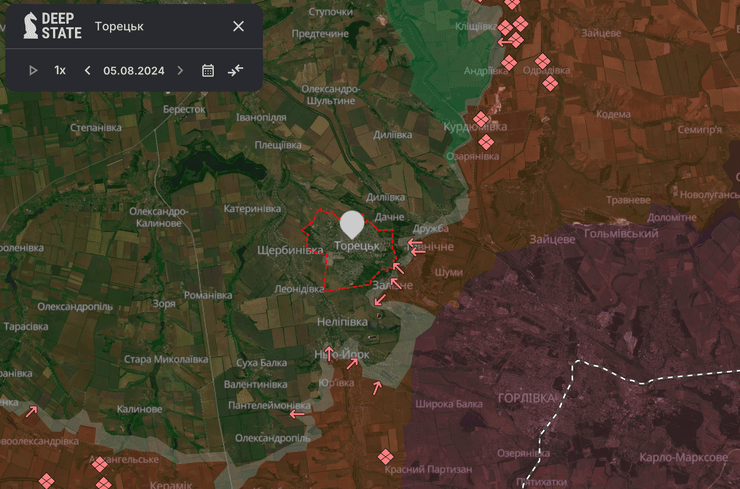Click the red diamond marker near Красний Партизан
The image size is (740, 489).
[x=385, y=457]
